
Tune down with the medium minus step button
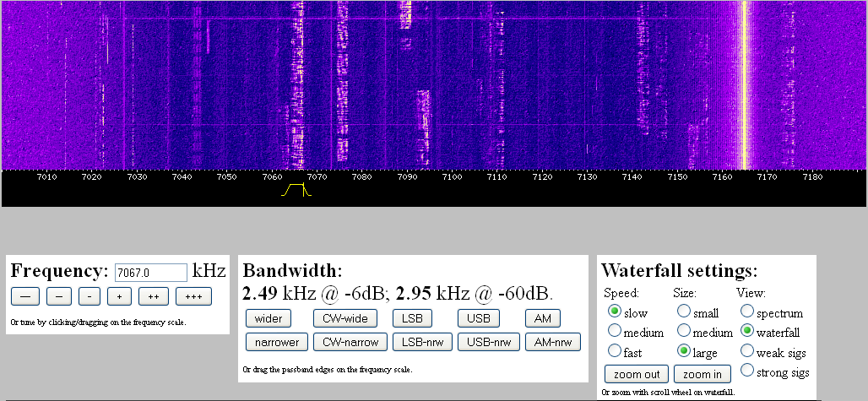click(x=59, y=296)
